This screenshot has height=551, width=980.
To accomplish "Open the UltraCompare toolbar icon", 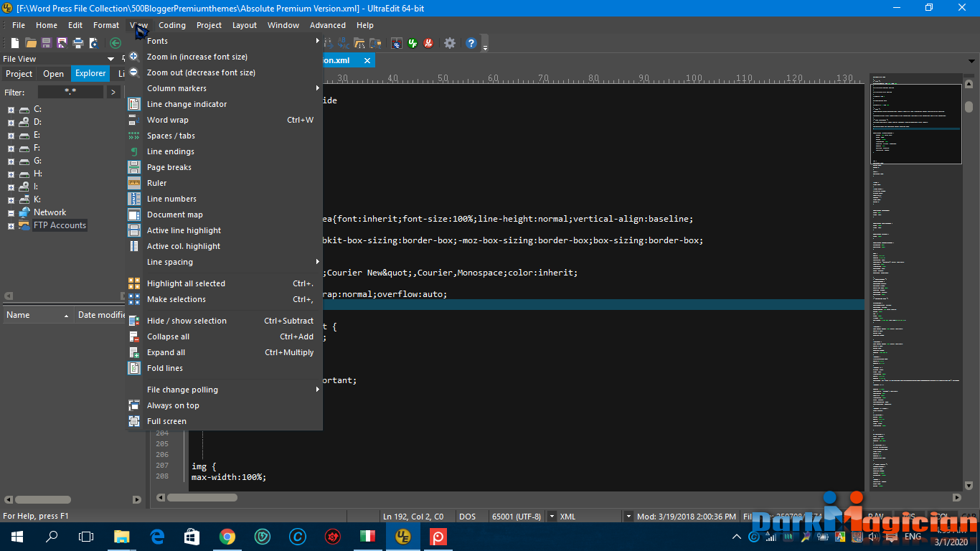I will [x=396, y=43].
